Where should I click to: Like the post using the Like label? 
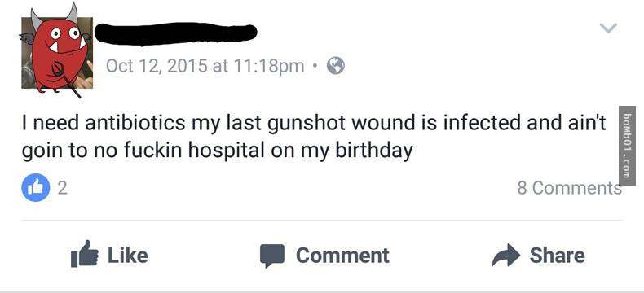128,256
